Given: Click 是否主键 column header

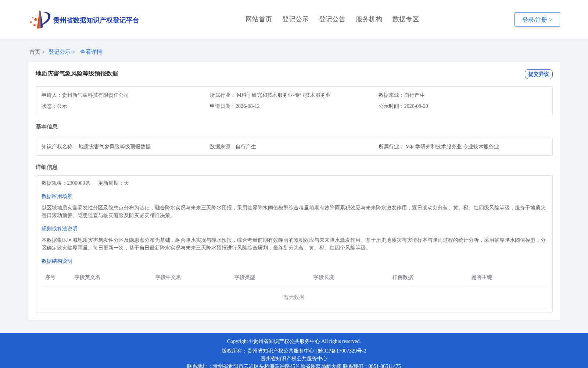Looking at the screenshot, I should pos(482,277).
